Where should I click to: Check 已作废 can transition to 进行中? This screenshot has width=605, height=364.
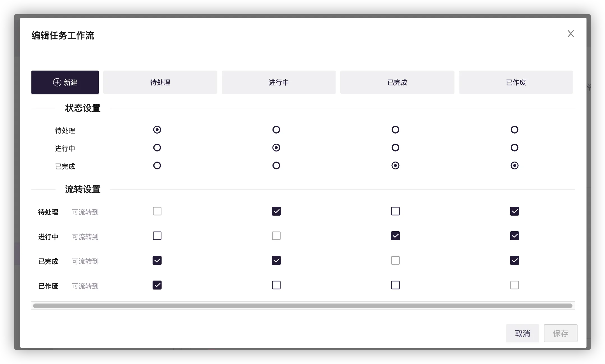coord(276,285)
